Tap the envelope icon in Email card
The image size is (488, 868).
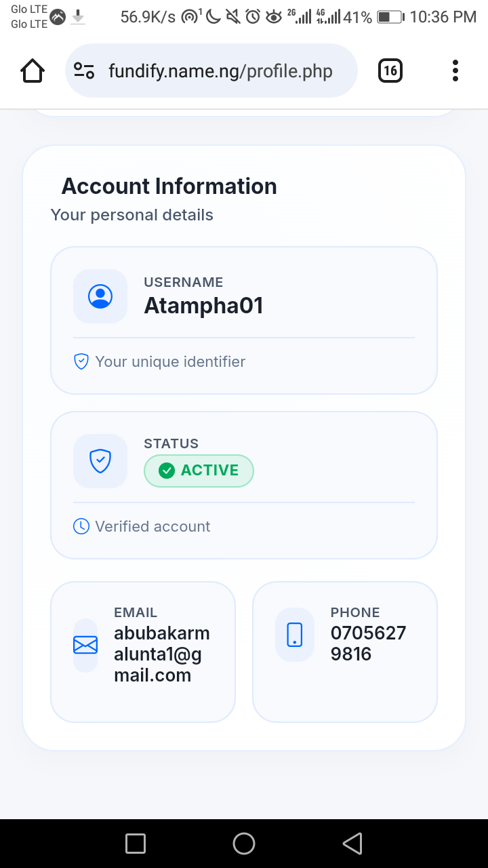point(85,646)
